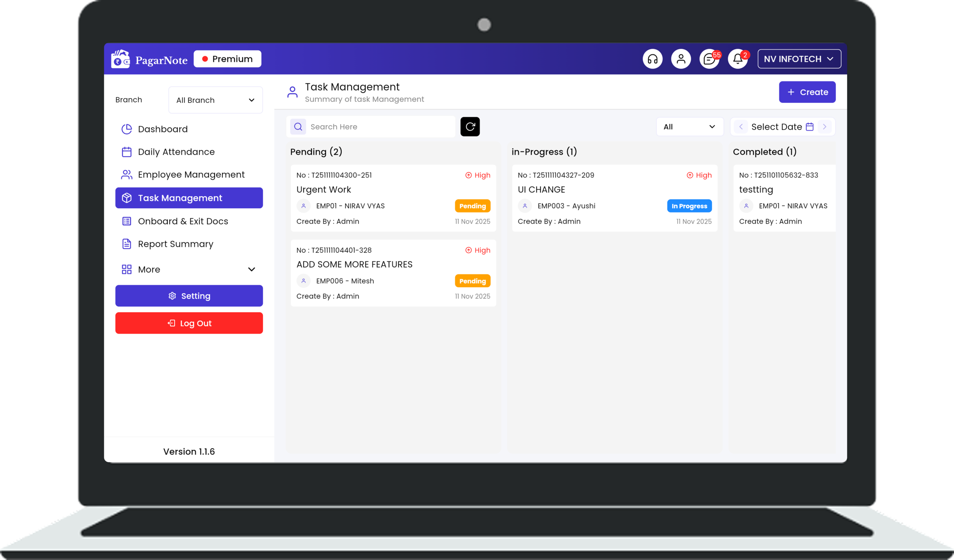Click the Task Management sidebar icon
Screen dimensions: 954x560
tap(126, 197)
